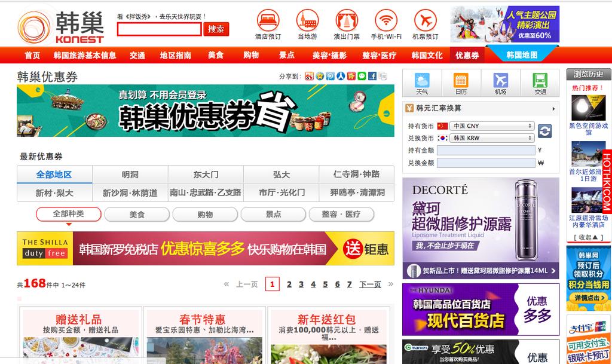This screenshot has height=364, width=612.
Task: Open the 手机·Wi-Fi icon
Action: (x=386, y=20)
